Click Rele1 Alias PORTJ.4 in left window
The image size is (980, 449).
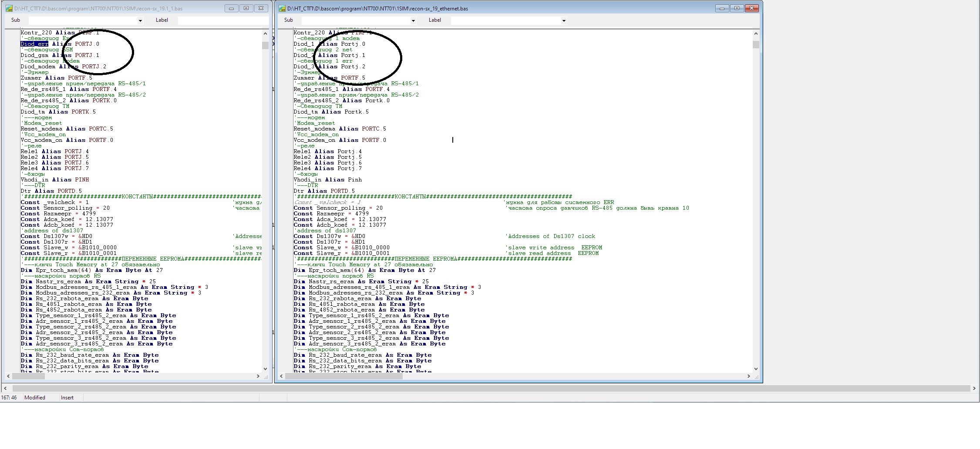pos(55,151)
